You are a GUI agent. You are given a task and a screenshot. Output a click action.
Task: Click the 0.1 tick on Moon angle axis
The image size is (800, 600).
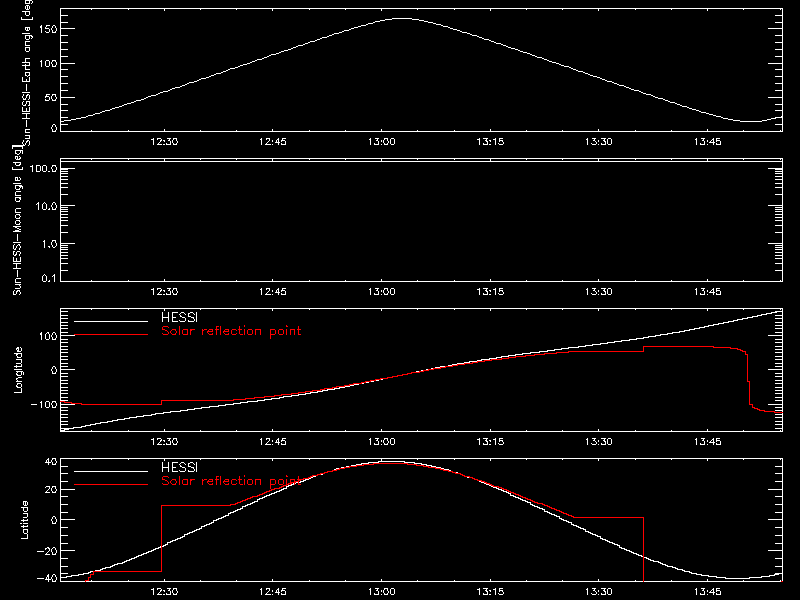(x=49, y=278)
